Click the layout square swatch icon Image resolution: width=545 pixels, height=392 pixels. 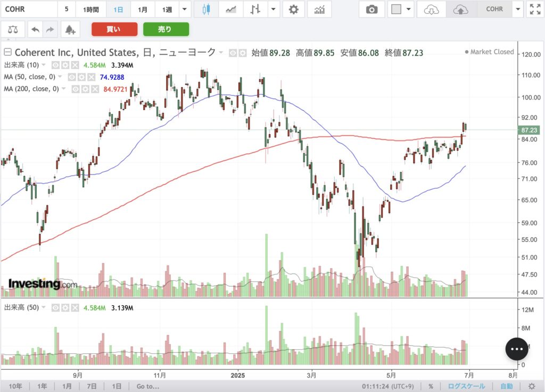click(396, 10)
